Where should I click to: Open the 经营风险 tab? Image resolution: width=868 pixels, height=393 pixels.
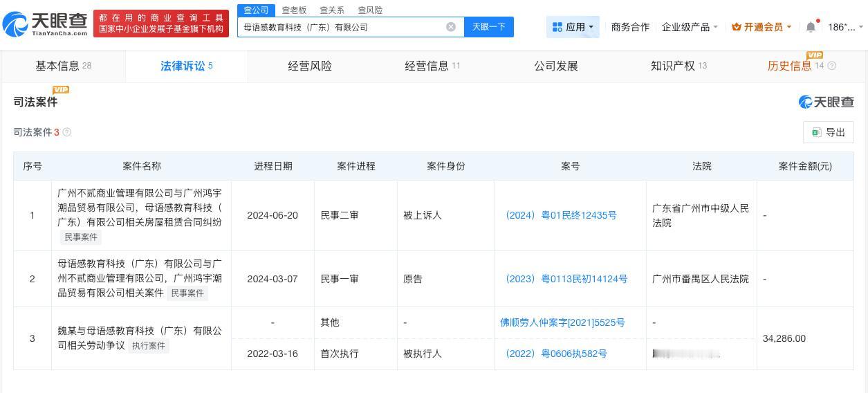pyautogui.click(x=310, y=66)
